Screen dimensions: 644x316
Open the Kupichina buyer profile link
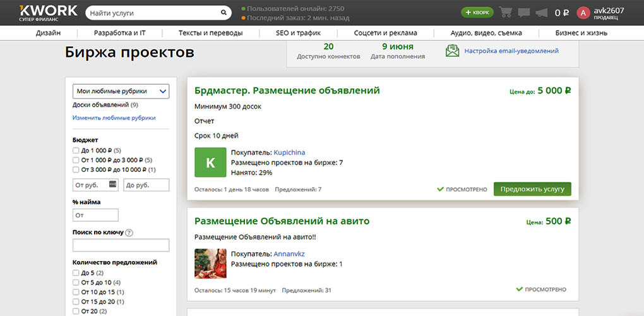pos(290,152)
